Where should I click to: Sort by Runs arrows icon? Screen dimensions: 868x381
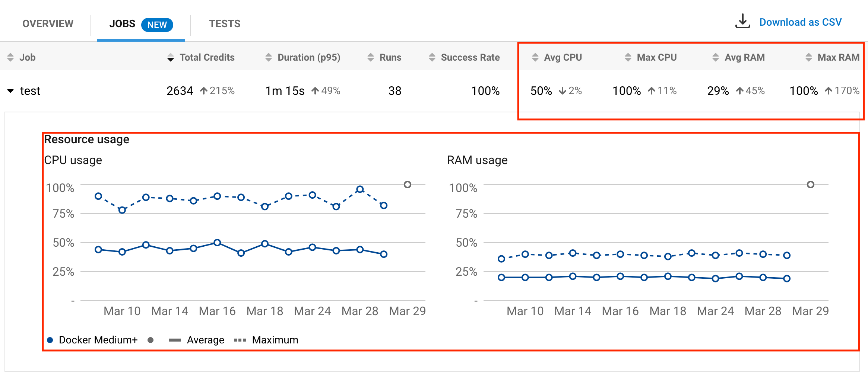[371, 57]
